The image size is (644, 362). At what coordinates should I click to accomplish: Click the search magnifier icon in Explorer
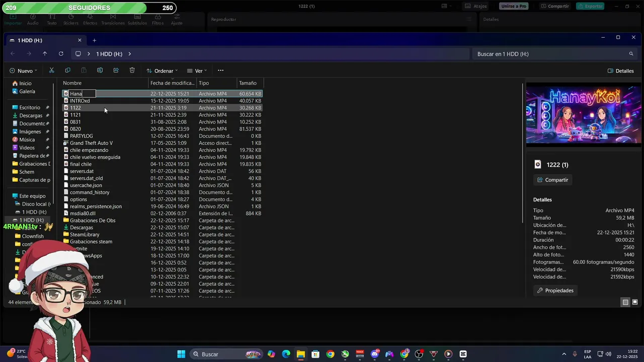click(631, 54)
